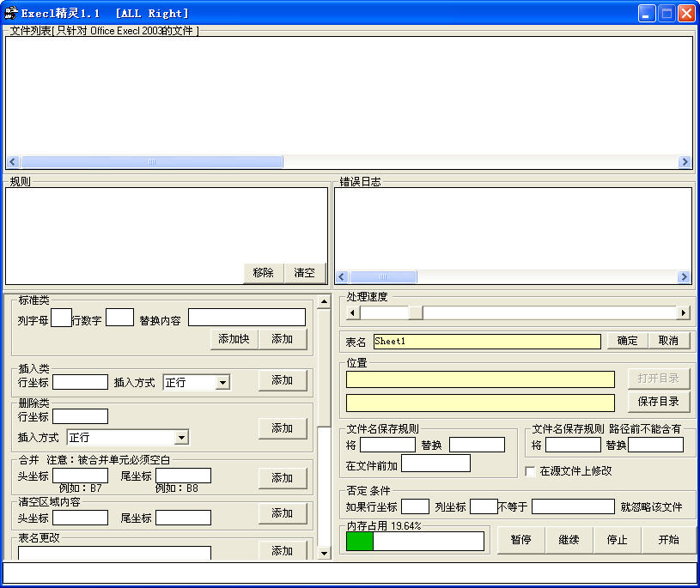Screen dimensions: 700x588
Task: Click left arrow of error log scrollbar
Action: [x=342, y=277]
